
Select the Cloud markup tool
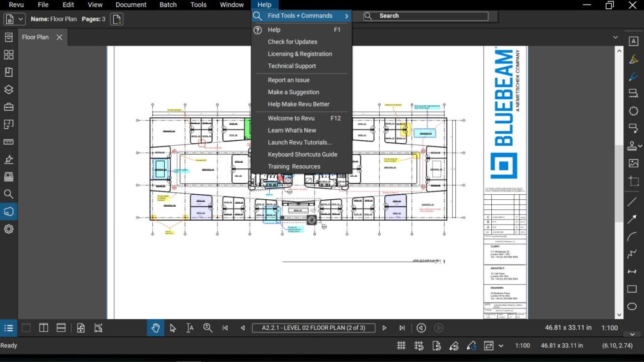tap(633, 111)
